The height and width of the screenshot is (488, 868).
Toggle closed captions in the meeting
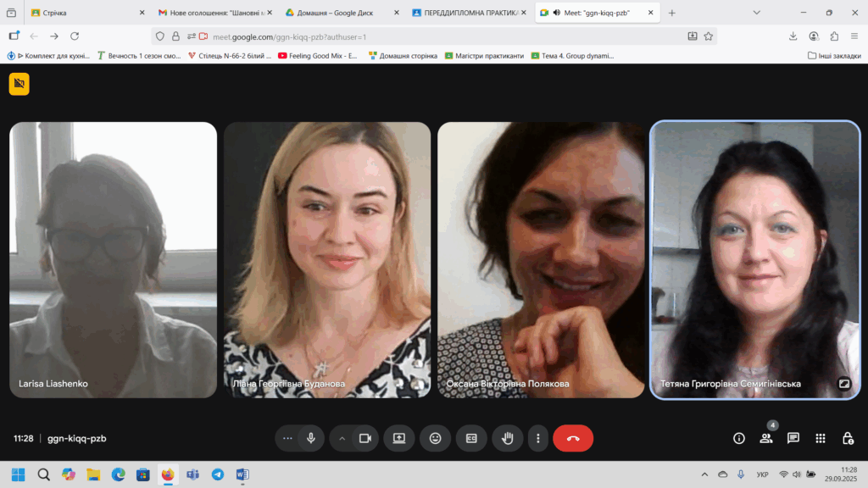(x=471, y=438)
